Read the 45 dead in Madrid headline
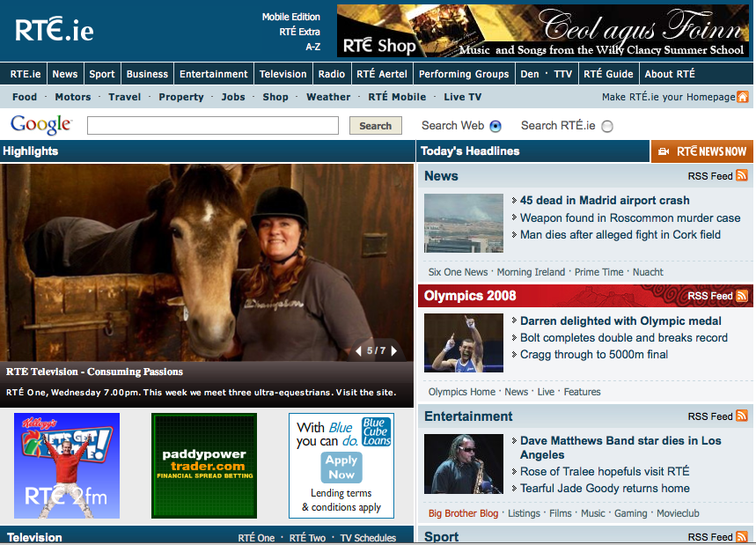Screen dimensions: 756x545 [604, 201]
